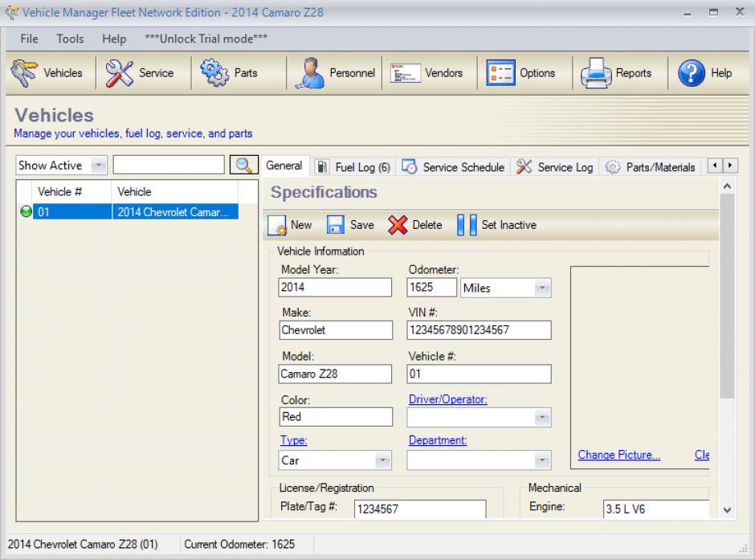Click the Change Picture link
Viewport: 755px width, 560px height.
point(618,455)
